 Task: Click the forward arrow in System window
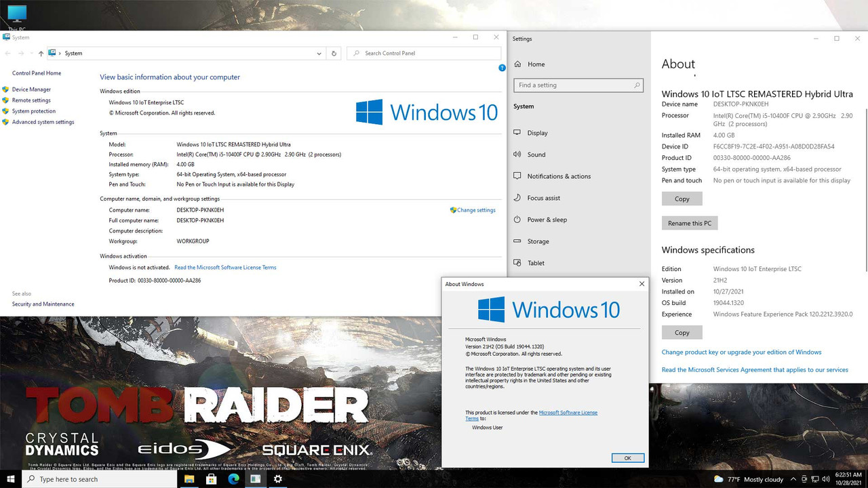tap(22, 53)
